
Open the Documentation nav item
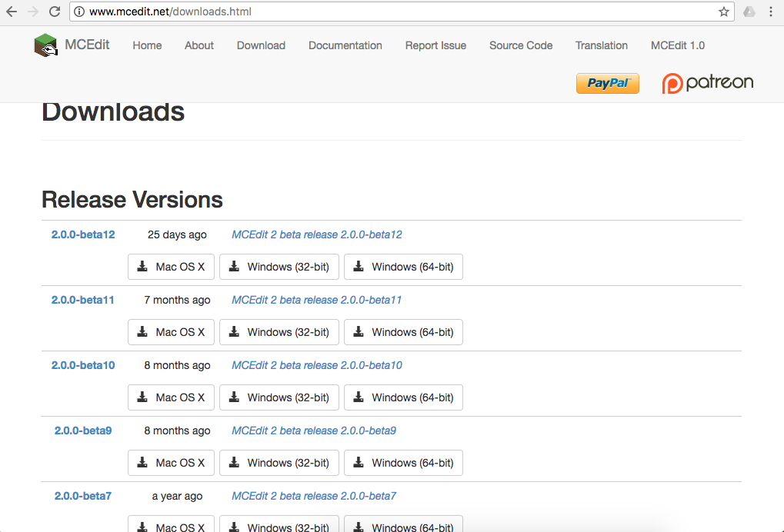coord(345,45)
